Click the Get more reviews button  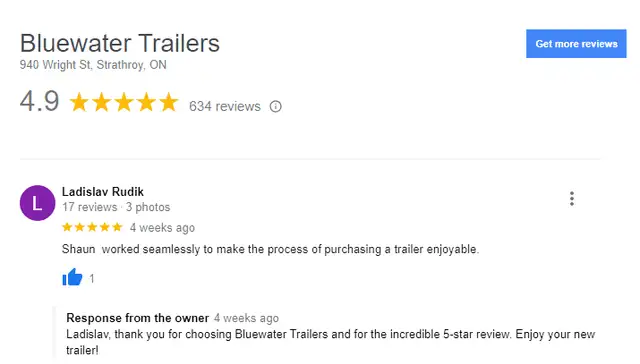point(576,44)
